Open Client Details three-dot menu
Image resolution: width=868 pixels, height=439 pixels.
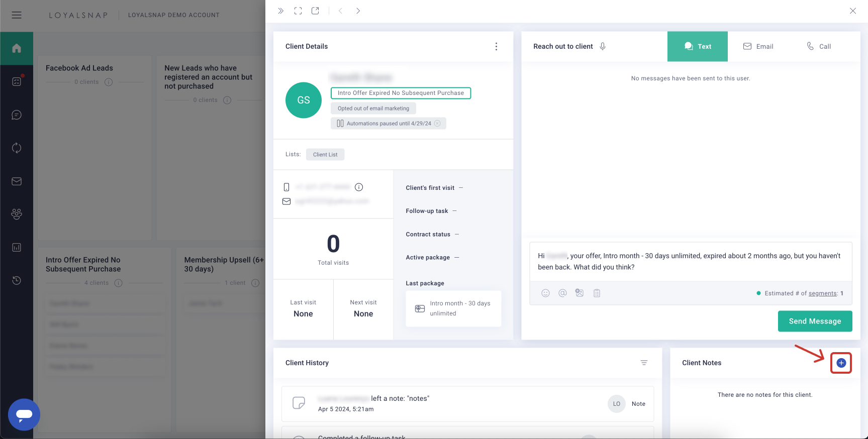[496, 46]
